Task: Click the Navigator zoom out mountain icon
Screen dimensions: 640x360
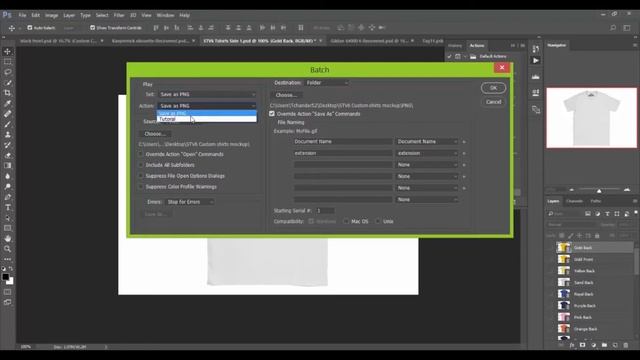Action: pyautogui.click(x=571, y=190)
